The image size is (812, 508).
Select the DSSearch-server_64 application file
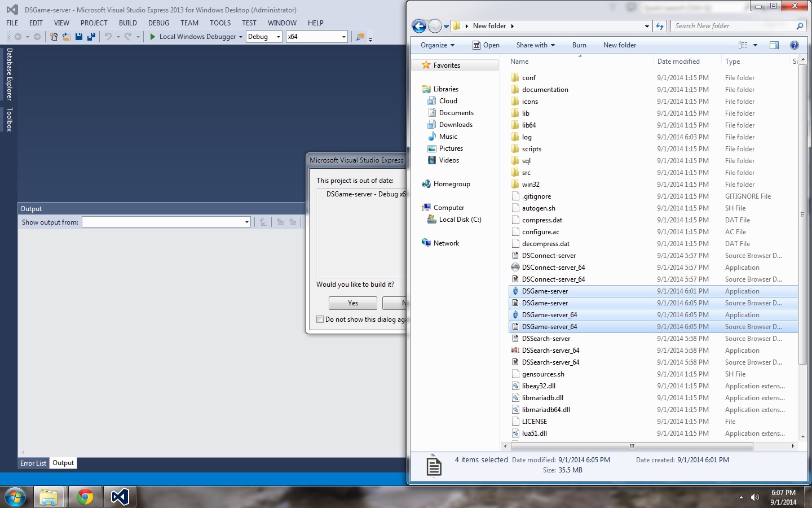550,351
